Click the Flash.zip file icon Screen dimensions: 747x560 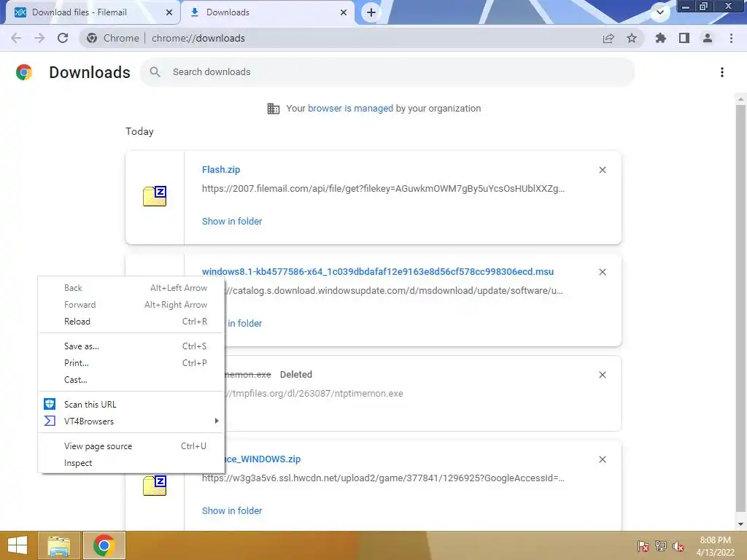coord(155,196)
